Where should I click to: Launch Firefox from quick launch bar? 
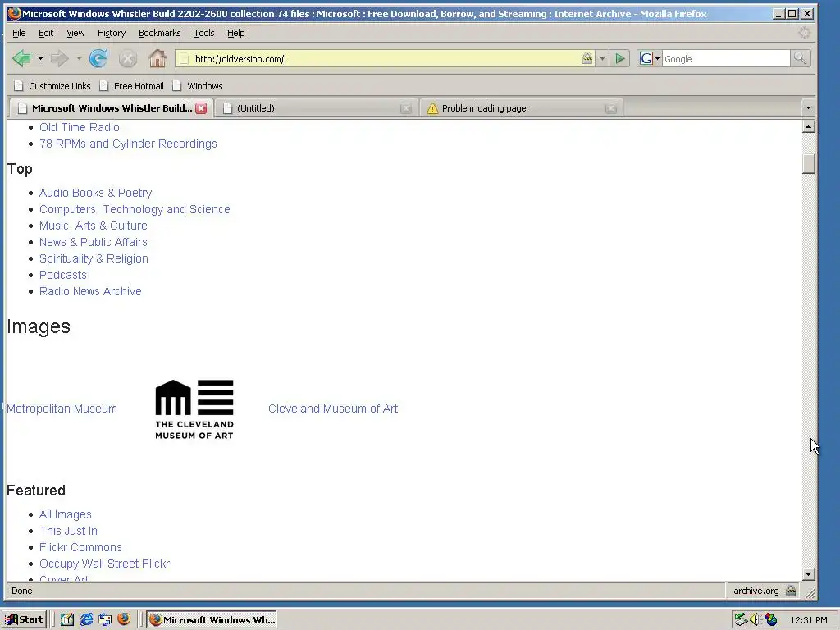(124, 619)
